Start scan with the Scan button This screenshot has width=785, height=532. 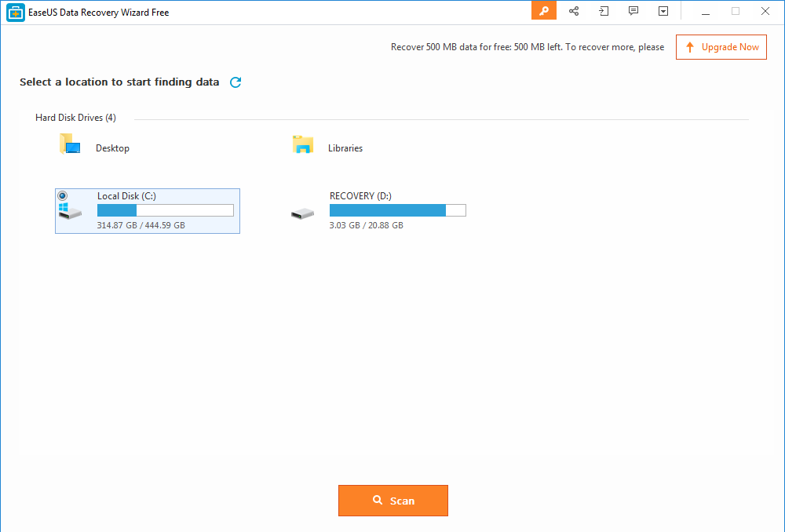(393, 501)
